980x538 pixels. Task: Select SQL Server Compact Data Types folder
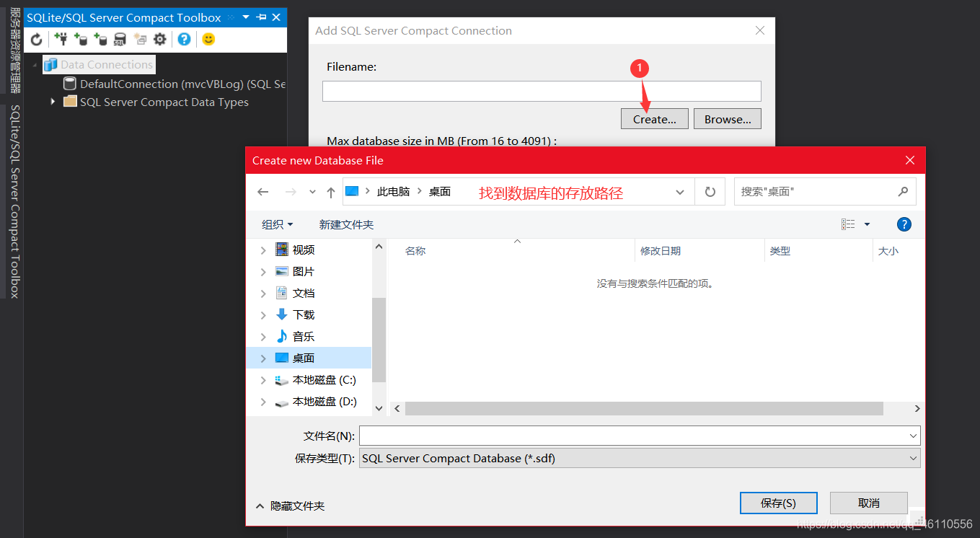pos(156,102)
